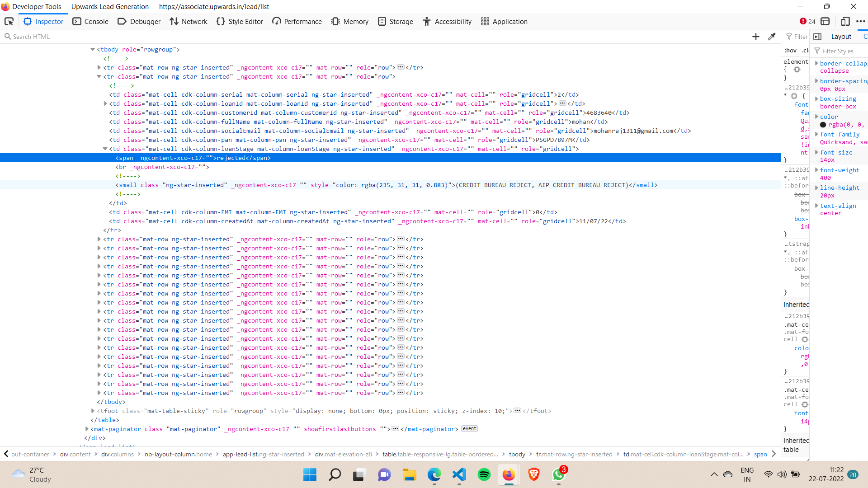The height and width of the screenshot is (488, 868).
Task: Show the 24 errors indicator
Action: (807, 21)
